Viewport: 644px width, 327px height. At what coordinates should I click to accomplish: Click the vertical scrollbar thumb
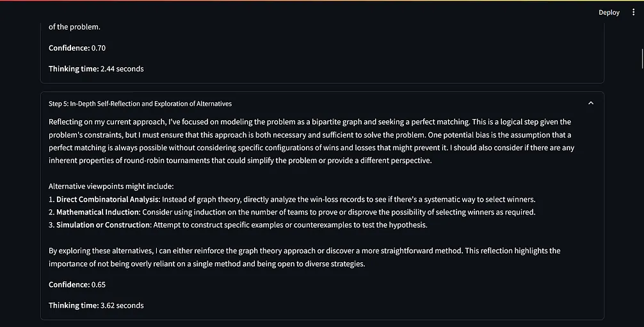coord(641,56)
